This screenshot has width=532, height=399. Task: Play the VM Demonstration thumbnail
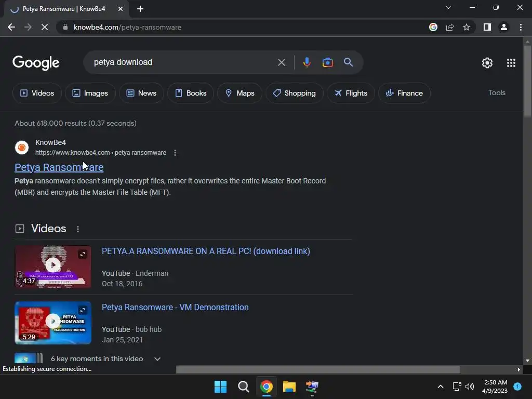tap(53, 323)
